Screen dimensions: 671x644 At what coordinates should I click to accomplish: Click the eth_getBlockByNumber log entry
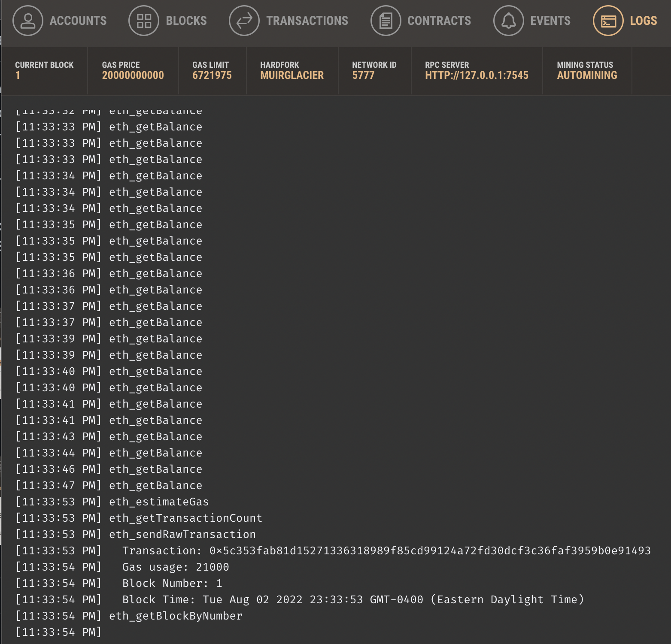[129, 616]
